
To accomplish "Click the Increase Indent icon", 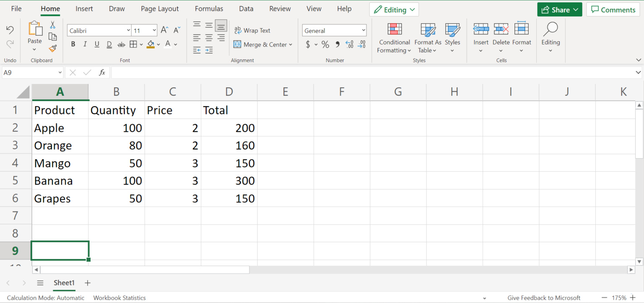I will tap(209, 50).
